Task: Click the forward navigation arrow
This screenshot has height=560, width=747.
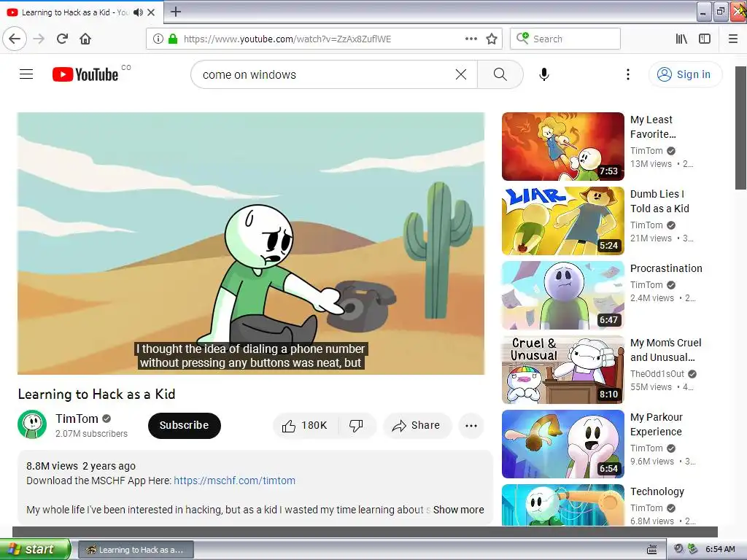Action: click(x=39, y=39)
